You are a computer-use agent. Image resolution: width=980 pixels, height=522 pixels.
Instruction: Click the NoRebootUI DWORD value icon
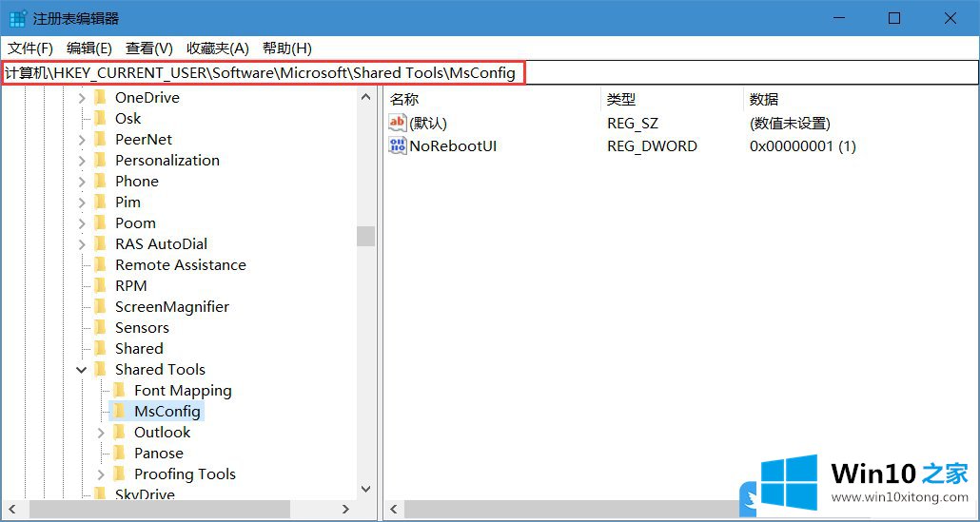coord(398,146)
